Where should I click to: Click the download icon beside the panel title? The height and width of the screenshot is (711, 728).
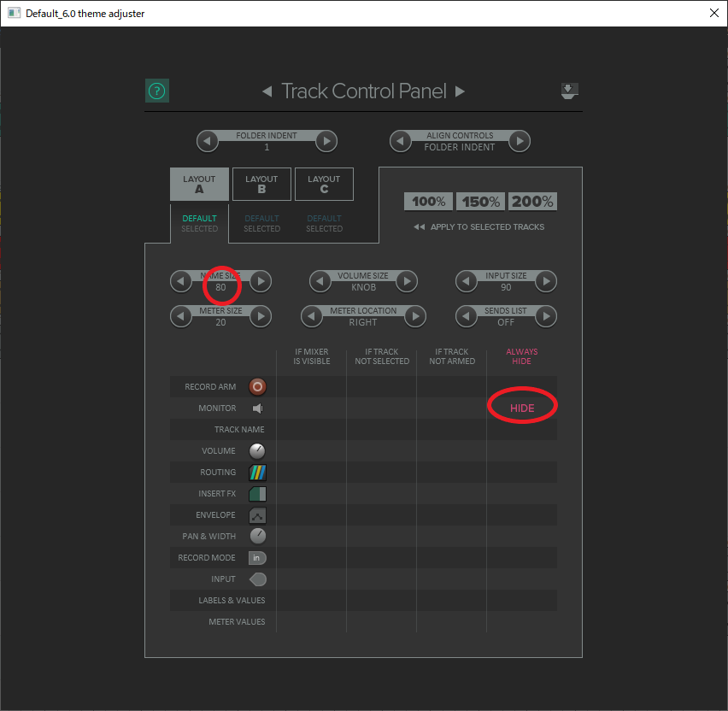point(569,91)
